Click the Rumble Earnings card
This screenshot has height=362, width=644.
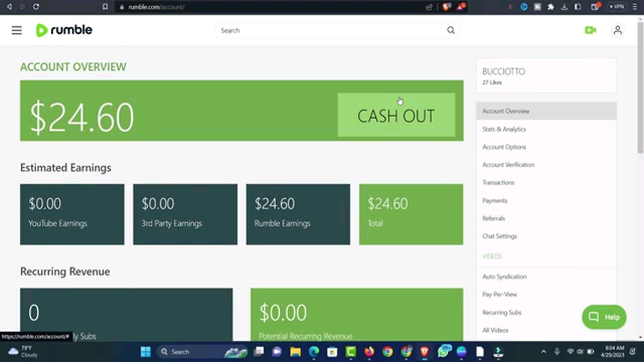pos(298,214)
